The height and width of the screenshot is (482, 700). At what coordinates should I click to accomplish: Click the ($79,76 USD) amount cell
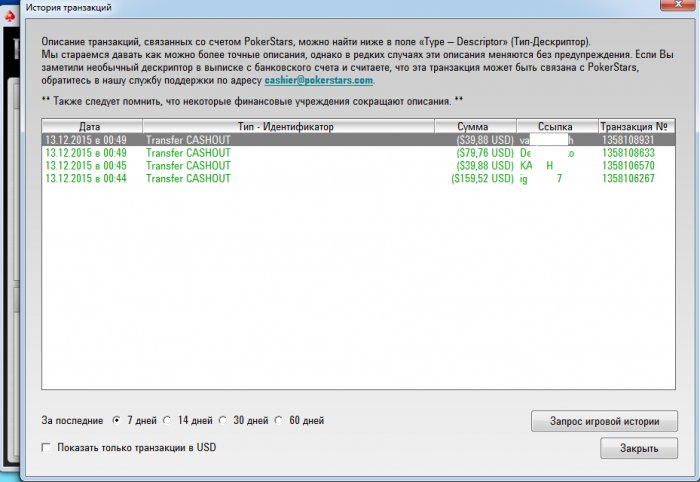click(485, 153)
